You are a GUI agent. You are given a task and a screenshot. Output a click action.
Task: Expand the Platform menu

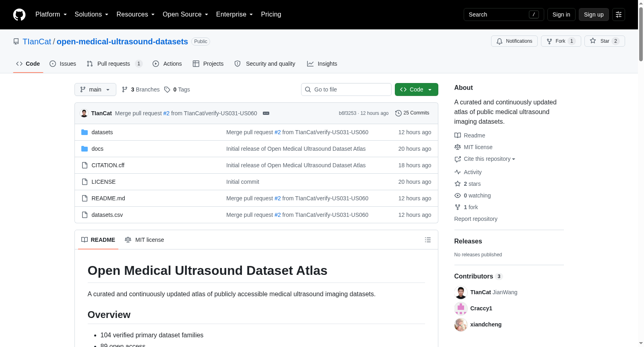pyautogui.click(x=51, y=15)
